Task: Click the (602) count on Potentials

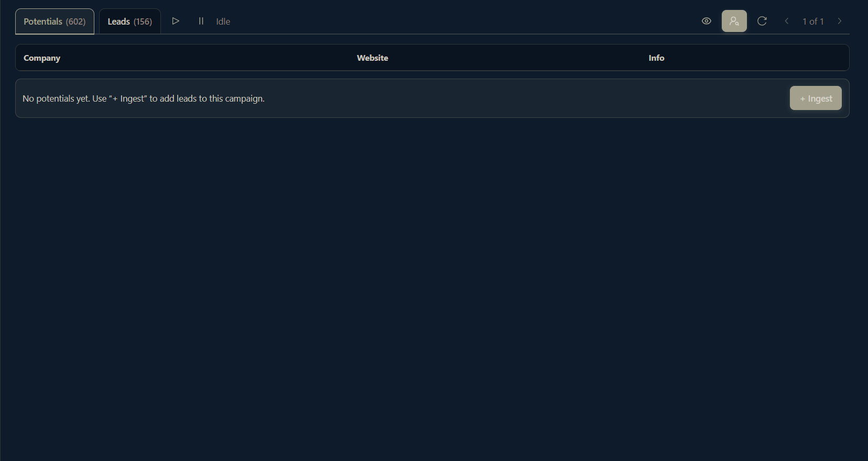Action: (x=75, y=21)
